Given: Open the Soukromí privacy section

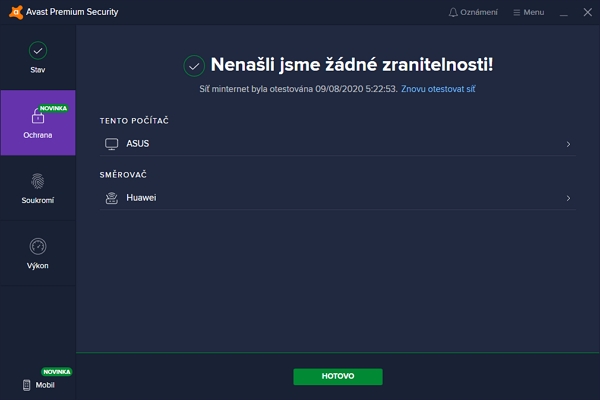Looking at the screenshot, I should [x=38, y=188].
